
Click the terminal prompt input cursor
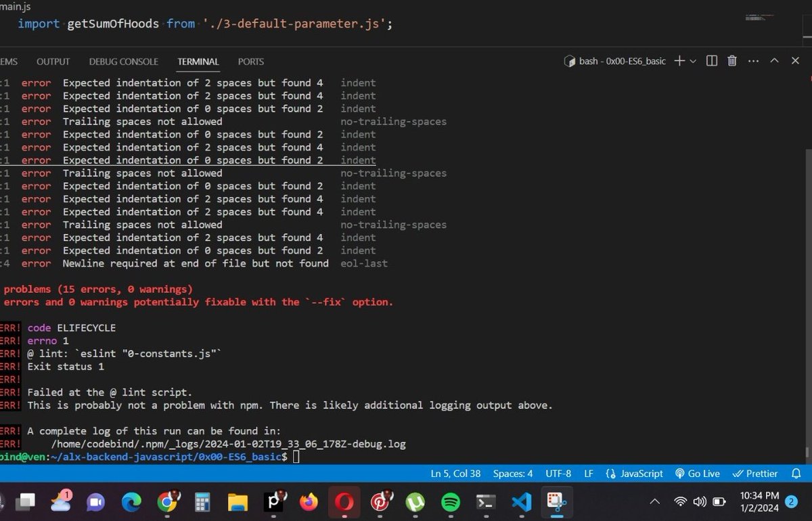296,457
